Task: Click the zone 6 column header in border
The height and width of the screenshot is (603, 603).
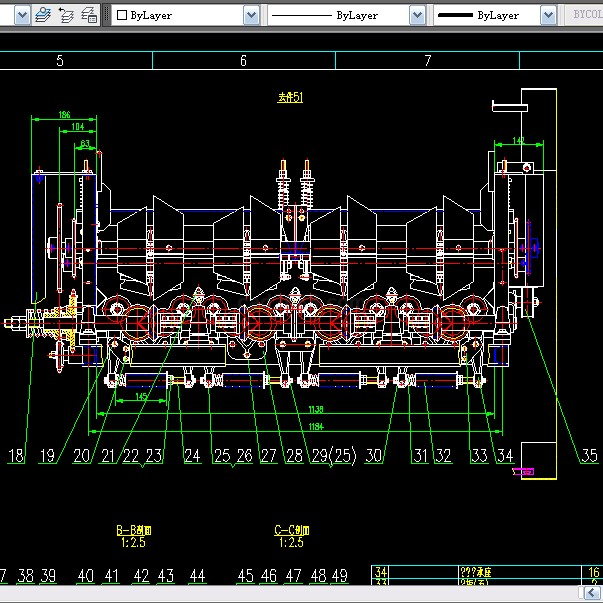Action: 243,61
